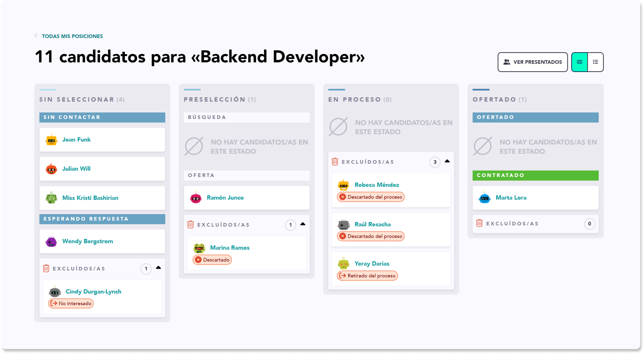Screen dimensions: 644x354
Task: Click the En proceso (0) column title
Action: point(360,99)
